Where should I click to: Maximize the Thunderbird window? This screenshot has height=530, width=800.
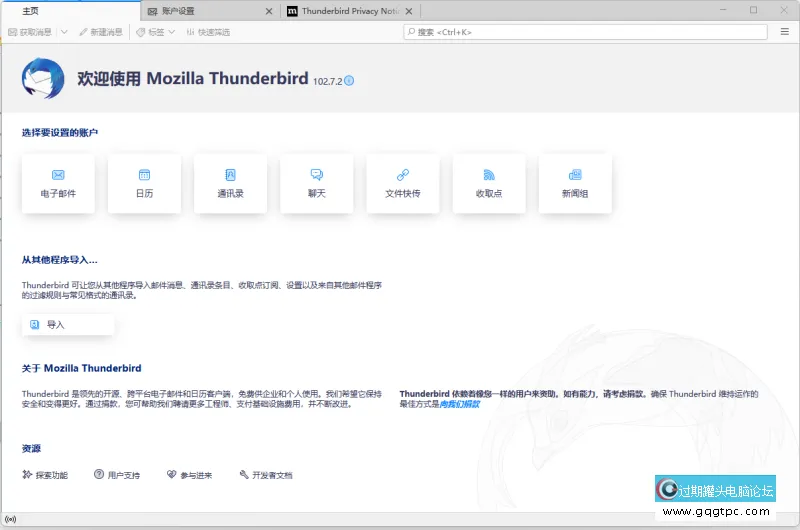pos(754,10)
